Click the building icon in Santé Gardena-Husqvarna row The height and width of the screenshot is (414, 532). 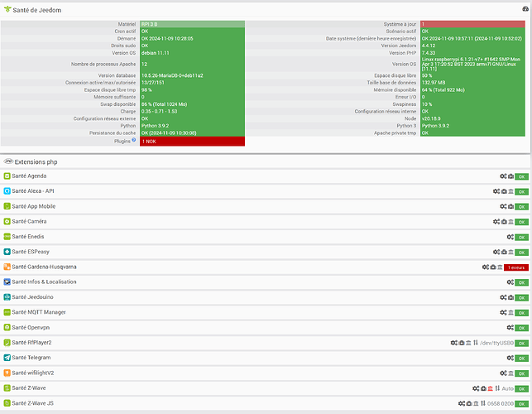500,267
